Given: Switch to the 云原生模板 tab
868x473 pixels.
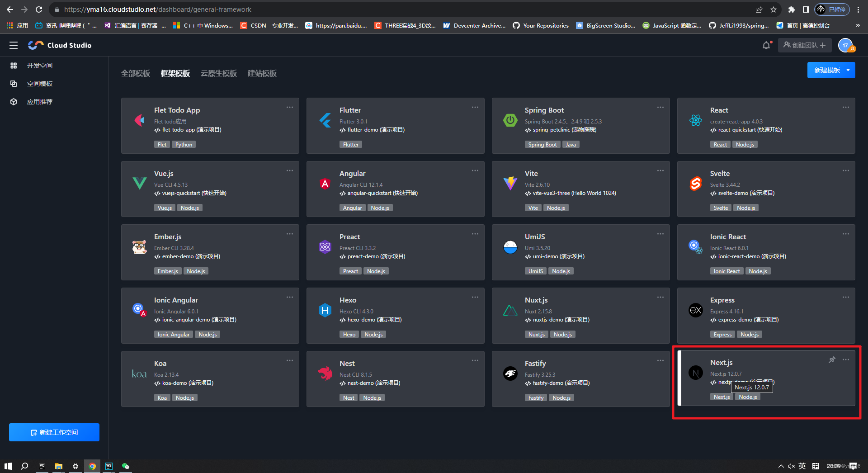Looking at the screenshot, I should (219, 73).
